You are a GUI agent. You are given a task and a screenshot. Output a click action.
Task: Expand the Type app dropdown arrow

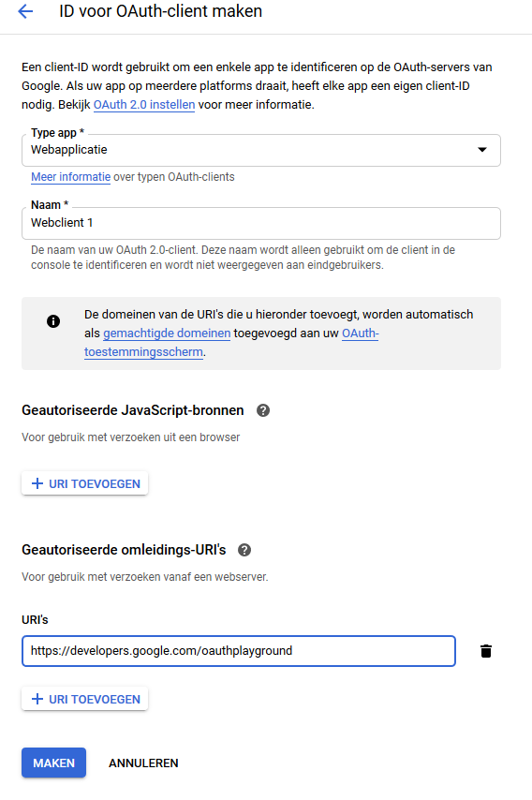point(481,150)
